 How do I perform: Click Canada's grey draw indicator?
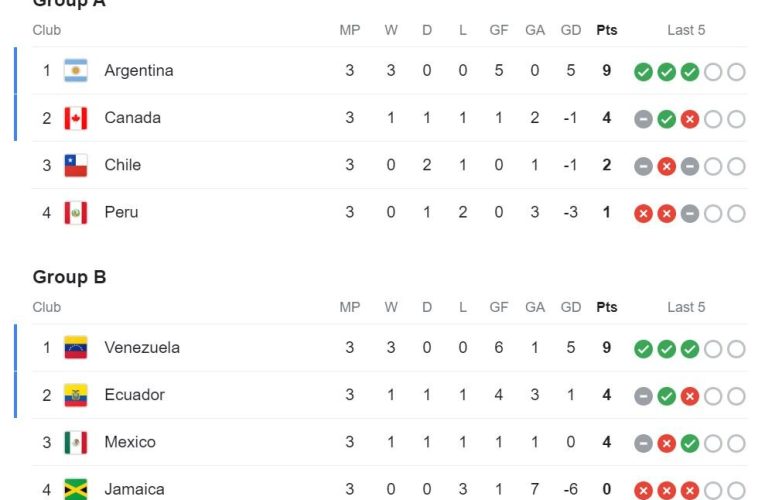(x=643, y=119)
